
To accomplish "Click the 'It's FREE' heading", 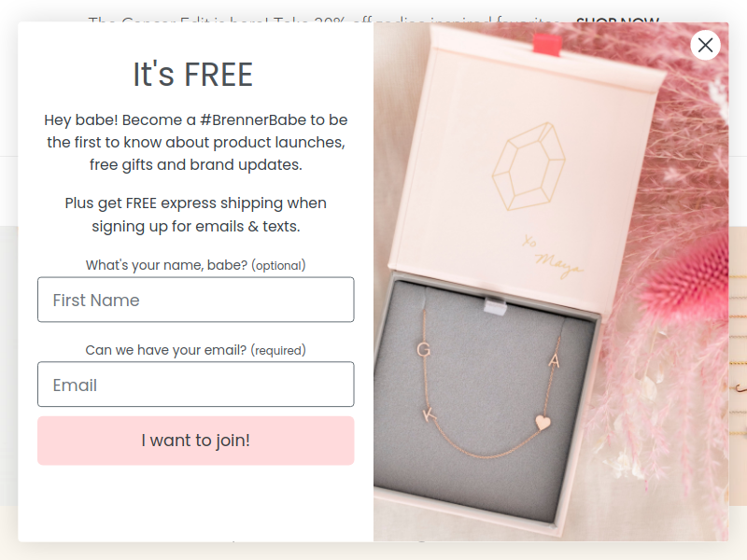I will pyautogui.click(x=193, y=75).
